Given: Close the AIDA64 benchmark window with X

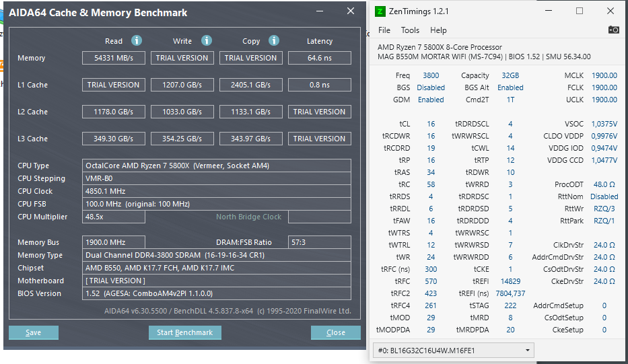Looking at the screenshot, I should (351, 11).
